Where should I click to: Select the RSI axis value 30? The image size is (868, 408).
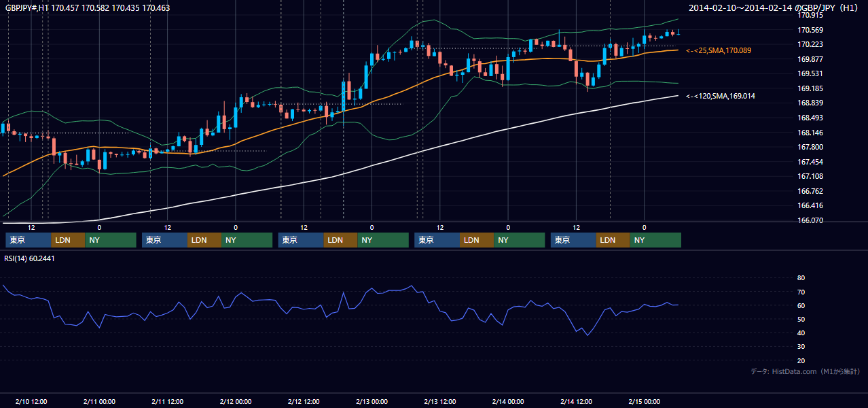coord(801,346)
